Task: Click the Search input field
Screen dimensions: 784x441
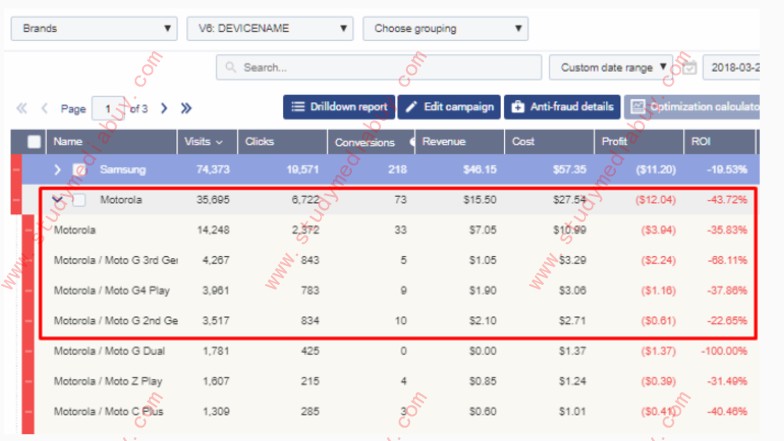Action: coord(378,68)
